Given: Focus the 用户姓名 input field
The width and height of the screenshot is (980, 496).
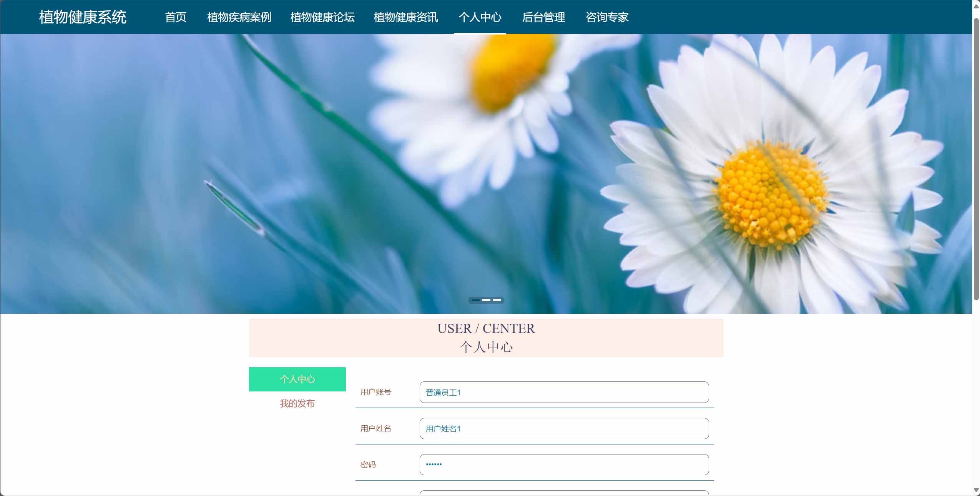Looking at the screenshot, I should (x=564, y=428).
